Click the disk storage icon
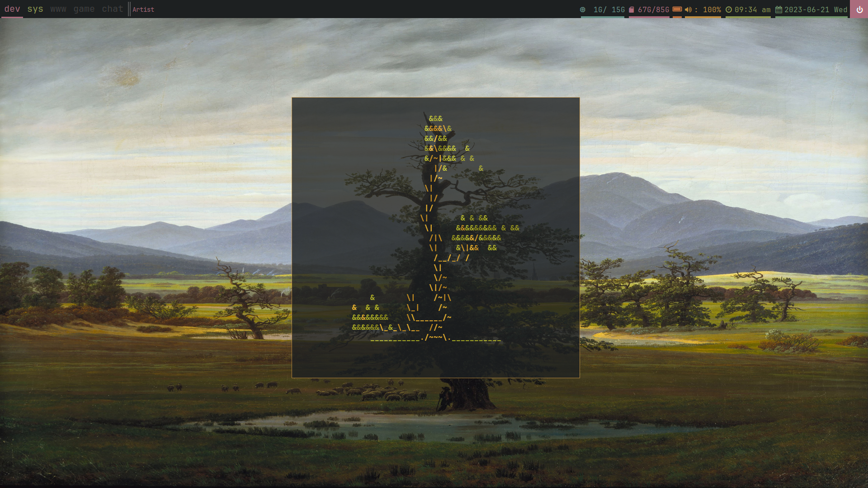This screenshot has width=868, height=488. 632,9
